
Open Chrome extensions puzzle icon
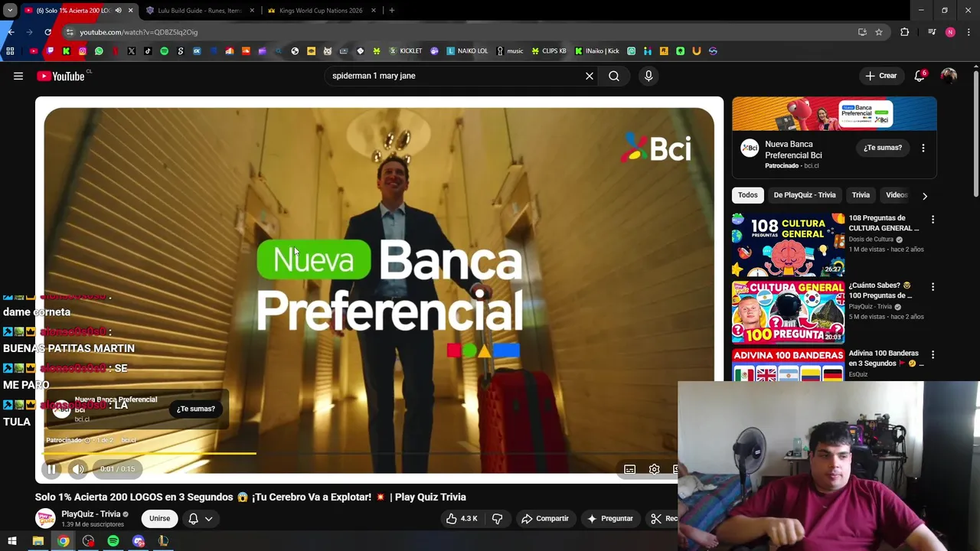pyautogui.click(x=905, y=32)
